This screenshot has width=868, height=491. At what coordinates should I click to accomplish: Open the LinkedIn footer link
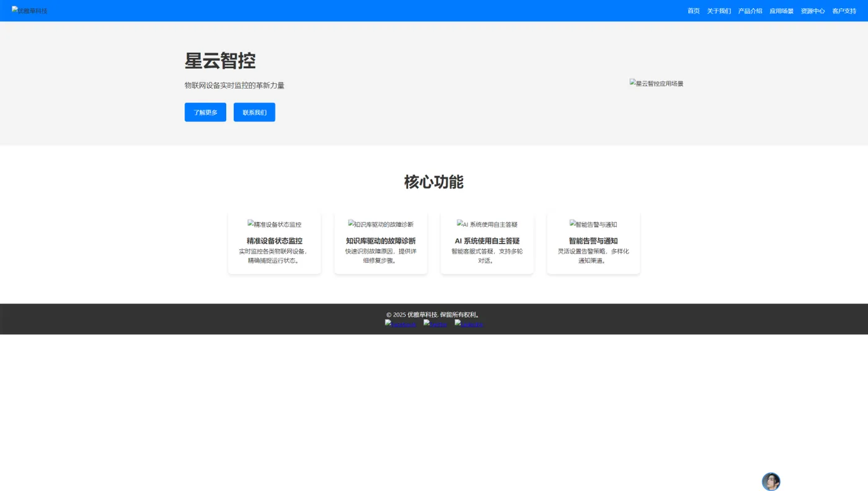pos(469,324)
